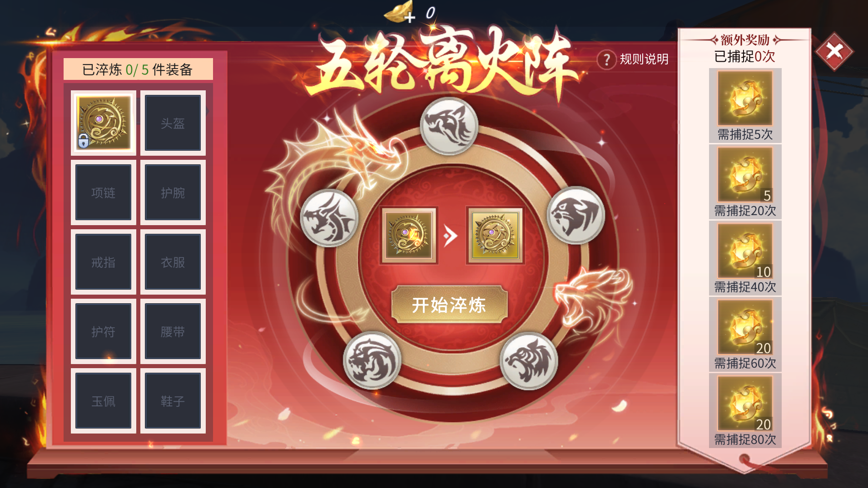Click the 需捕捉5次 reward icon
The width and height of the screenshot is (868, 488).
745,98
